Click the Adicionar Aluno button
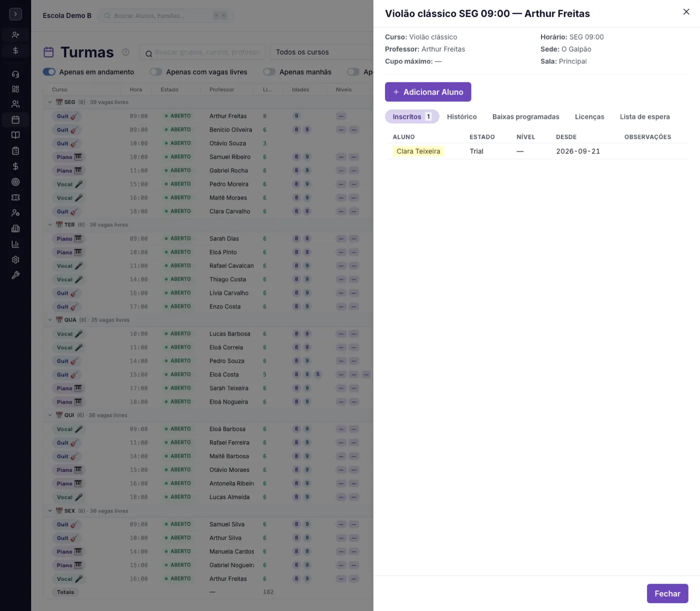The image size is (700, 611). [428, 92]
